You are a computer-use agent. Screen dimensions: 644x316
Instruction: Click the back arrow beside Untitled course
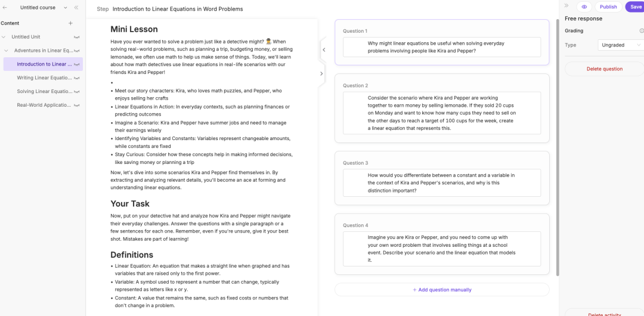5,8
